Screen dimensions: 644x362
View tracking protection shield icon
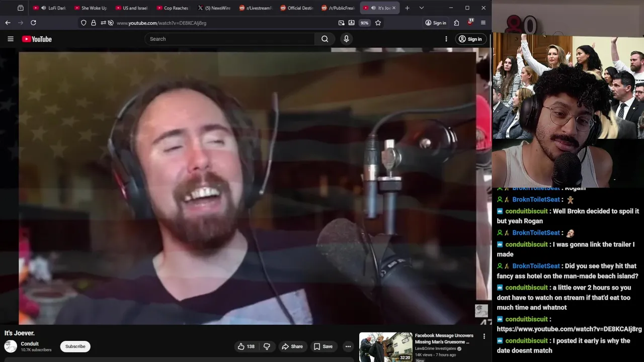[84, 23]
